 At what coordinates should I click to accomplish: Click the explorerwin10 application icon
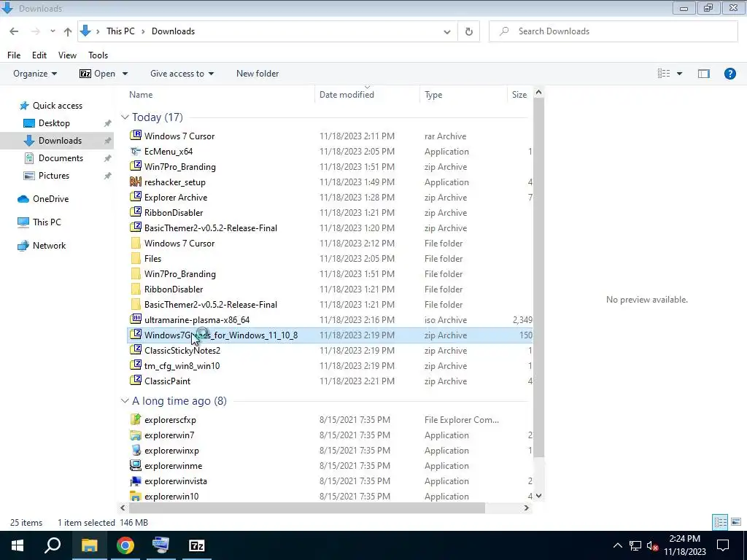(x=136, y=496)
